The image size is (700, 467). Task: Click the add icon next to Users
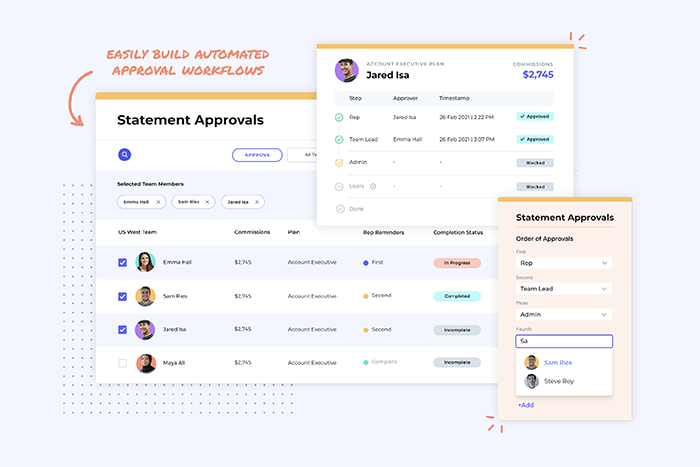pyautogui.click(x=373, y=186)
